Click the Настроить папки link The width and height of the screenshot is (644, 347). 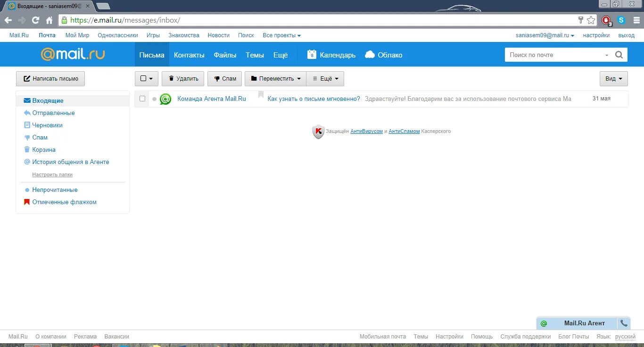pyautogui.click(x=52, y=175)
